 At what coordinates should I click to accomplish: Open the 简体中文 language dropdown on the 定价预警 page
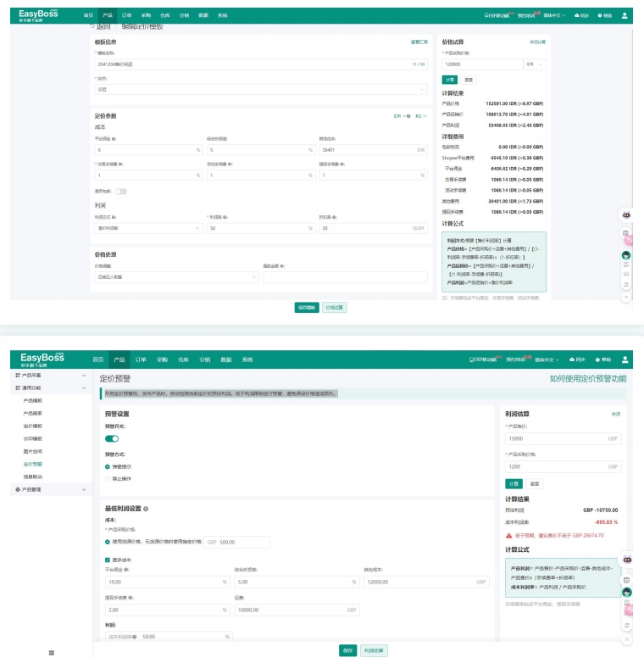547,359
